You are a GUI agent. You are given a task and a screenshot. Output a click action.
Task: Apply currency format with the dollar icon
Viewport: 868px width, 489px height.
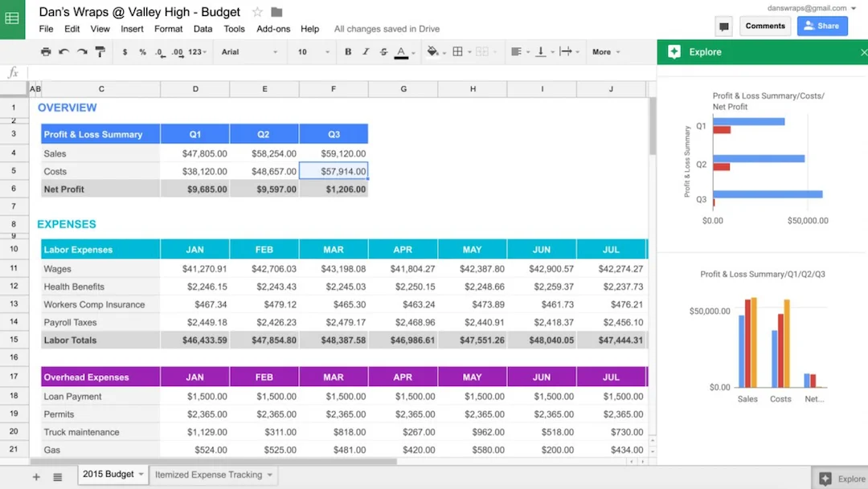125,52
